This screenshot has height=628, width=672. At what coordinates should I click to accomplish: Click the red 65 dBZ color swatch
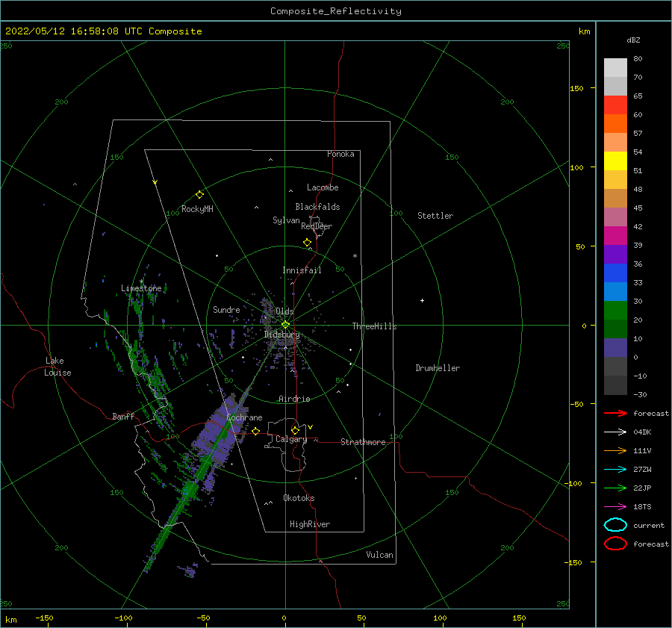(x=615, y=105)
